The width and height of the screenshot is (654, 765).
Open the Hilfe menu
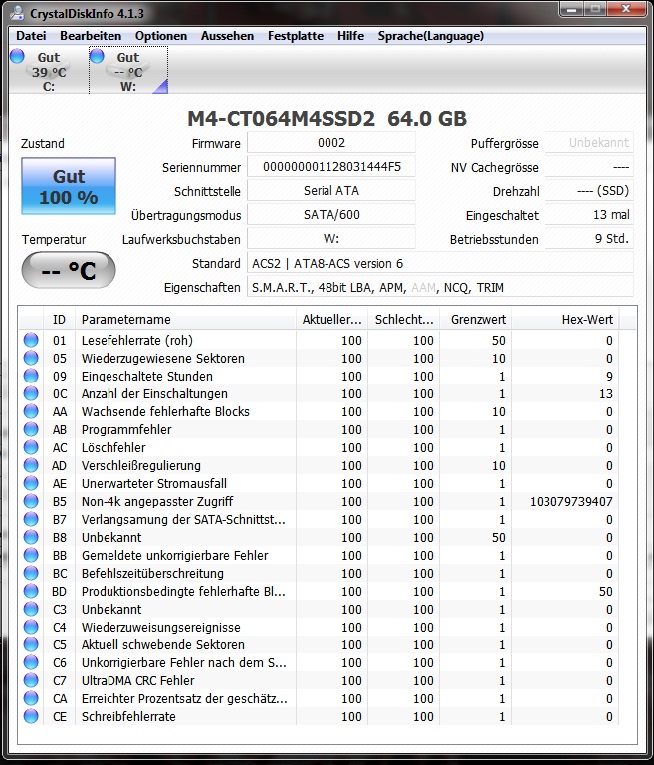[x=350, y=36]
